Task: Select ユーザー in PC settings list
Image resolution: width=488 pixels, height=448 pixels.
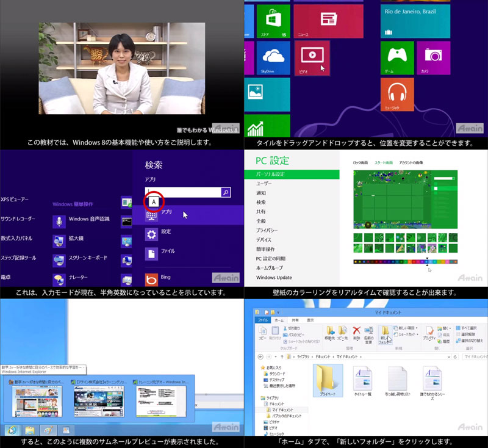Action: pyautogui.click(x=264, y=183)
